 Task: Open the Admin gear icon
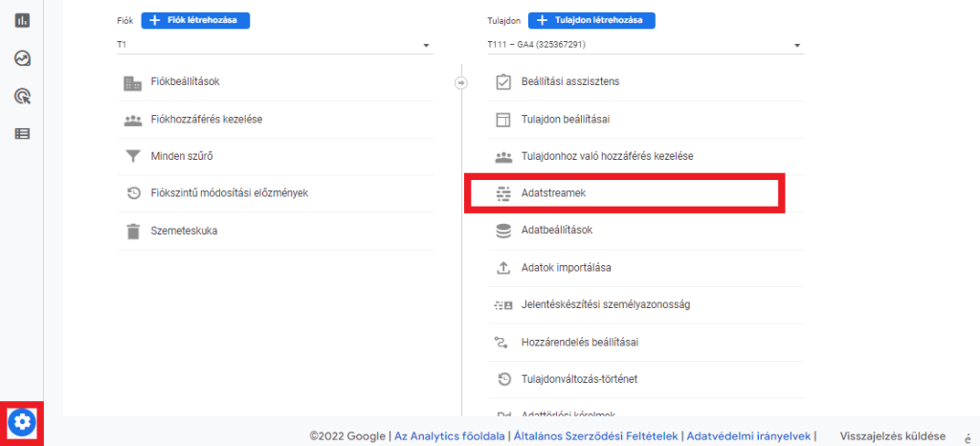[x=22, y=422]
